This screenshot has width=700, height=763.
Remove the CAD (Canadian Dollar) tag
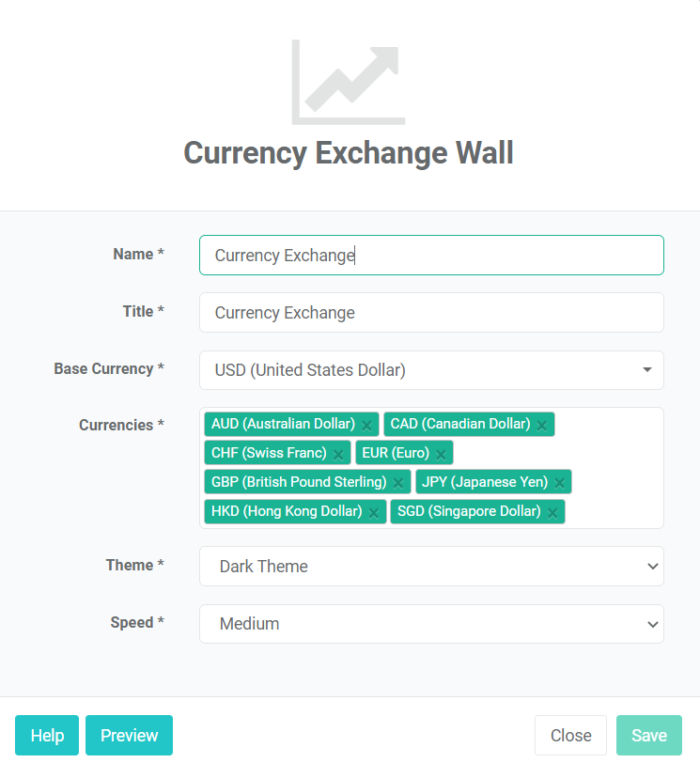[542, 426]
